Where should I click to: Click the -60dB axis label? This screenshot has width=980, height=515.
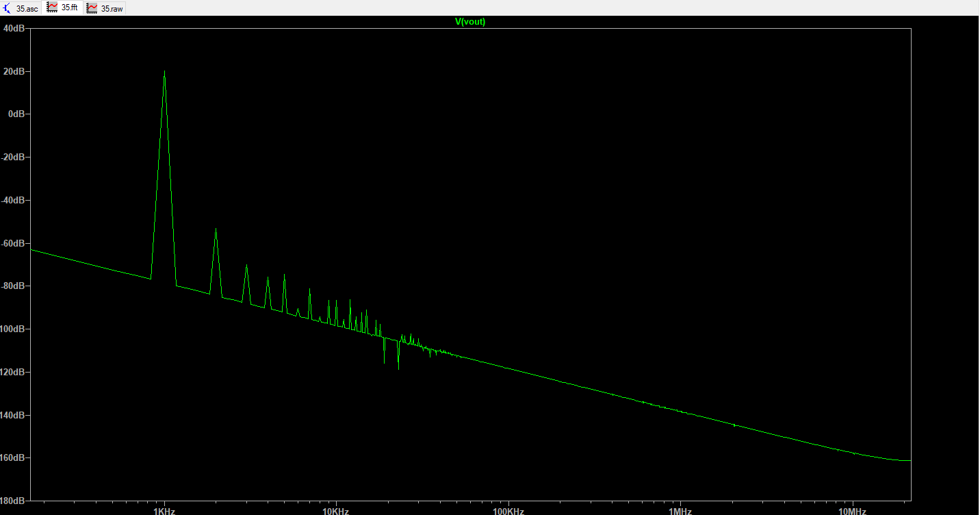point(14,243)
